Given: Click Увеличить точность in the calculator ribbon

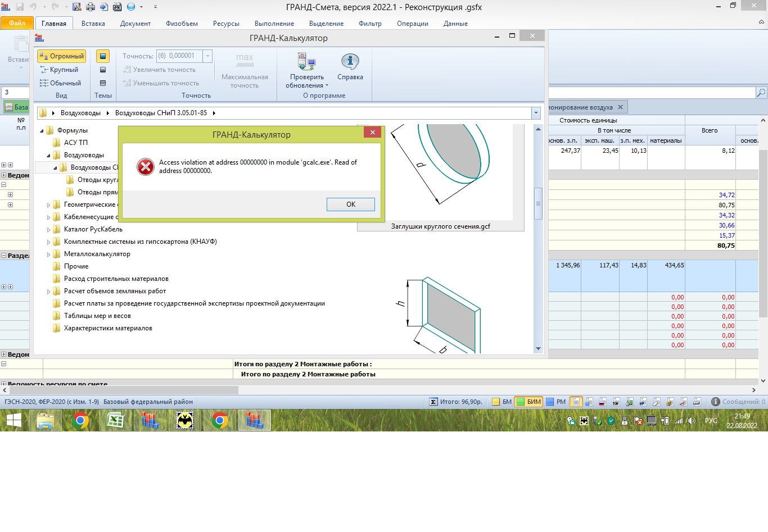Looking at the screenshot, I should tap(160, 70).
